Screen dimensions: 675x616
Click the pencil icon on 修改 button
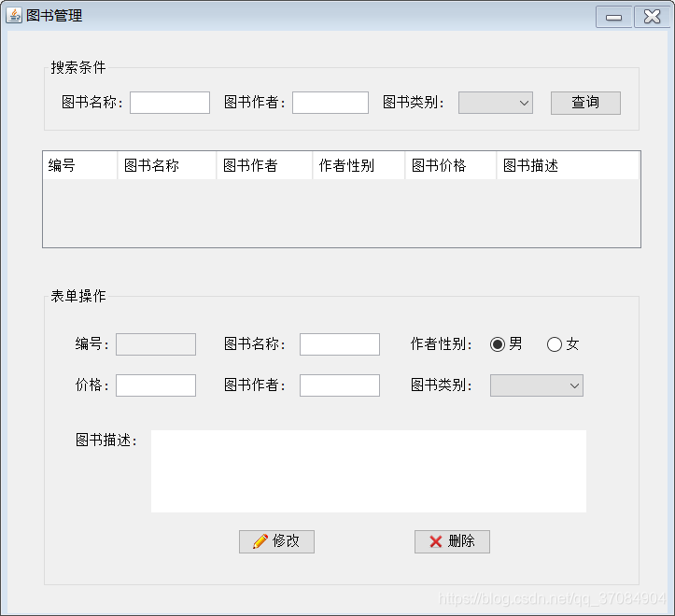pyautogui.click(x=260, y=541)
